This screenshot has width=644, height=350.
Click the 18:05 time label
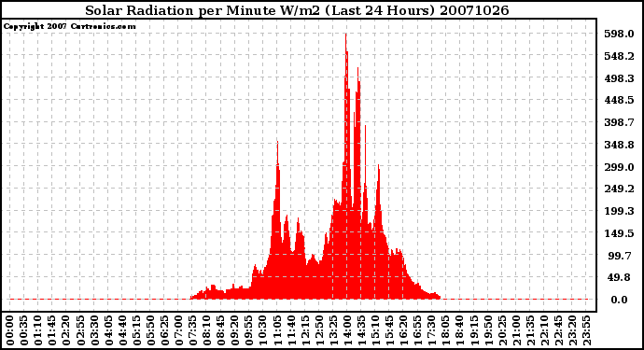click(x=445, y=330)
